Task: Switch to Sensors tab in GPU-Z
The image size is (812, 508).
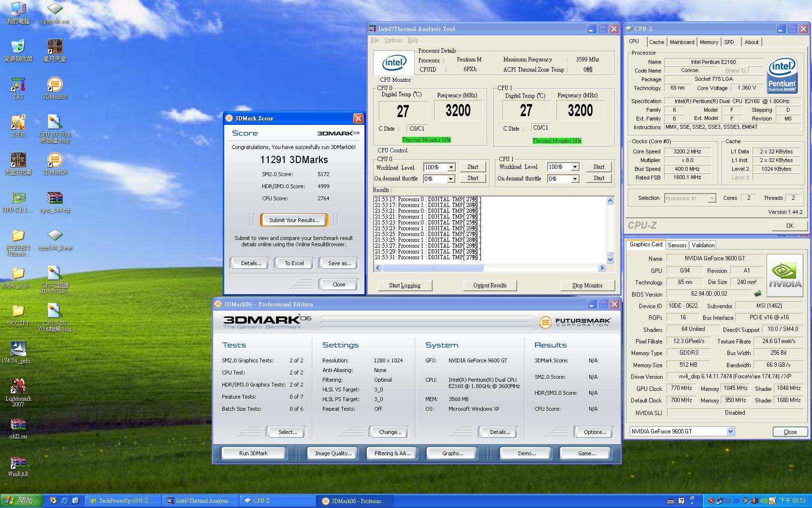Action: tap(677, 245)
